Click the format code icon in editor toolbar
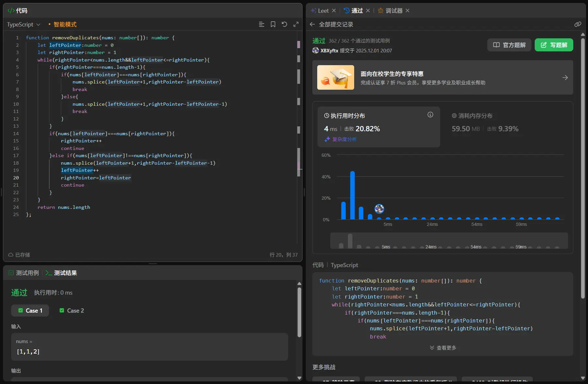This screenshot has width=588, height=384. [x=261, y=25]
